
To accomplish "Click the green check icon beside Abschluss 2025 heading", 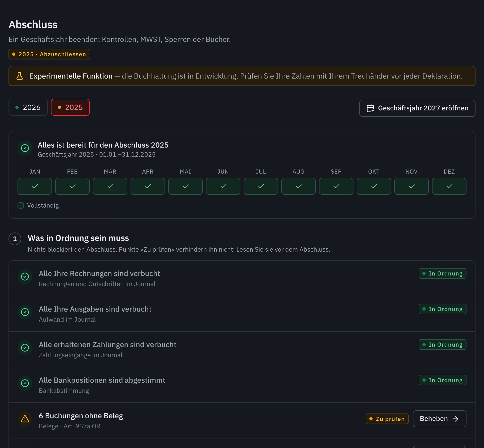I will click(x=25, y=148).
